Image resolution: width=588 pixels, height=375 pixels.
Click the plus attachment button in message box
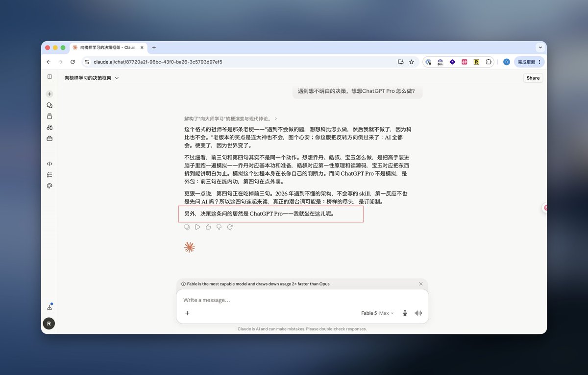187,313
